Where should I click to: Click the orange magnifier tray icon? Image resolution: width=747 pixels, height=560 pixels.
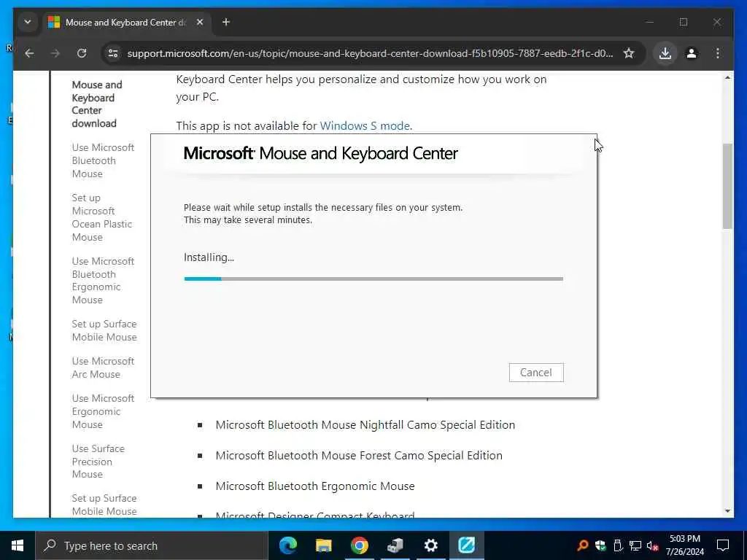click(x=582, y=545)
